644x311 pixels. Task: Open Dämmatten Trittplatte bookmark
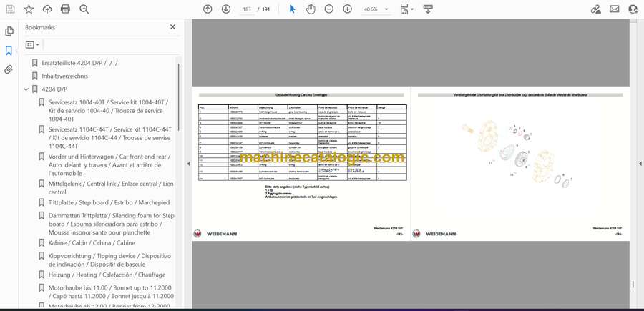112,224
